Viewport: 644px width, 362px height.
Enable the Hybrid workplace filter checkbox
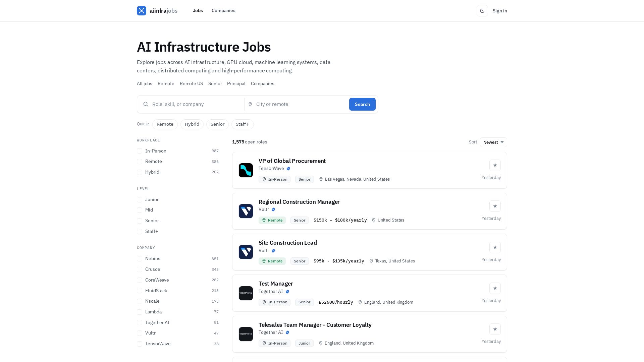click(140, 172)
